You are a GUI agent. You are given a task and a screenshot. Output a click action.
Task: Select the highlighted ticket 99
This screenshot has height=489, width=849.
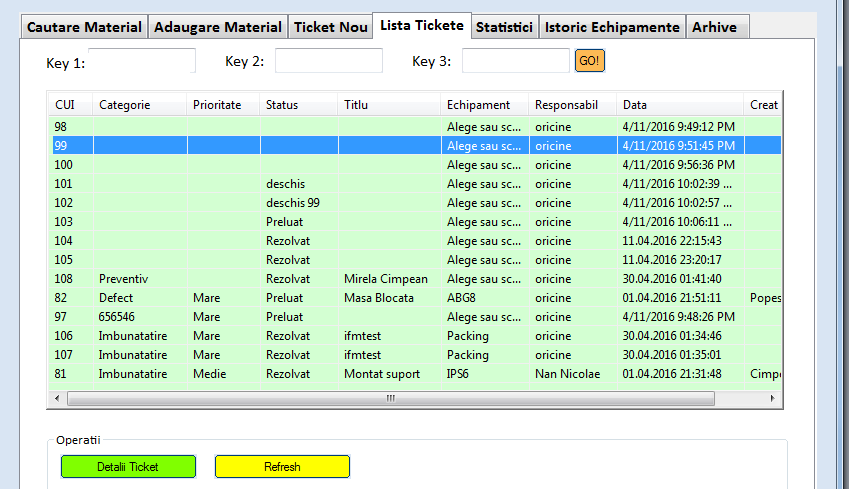(416, 146)
